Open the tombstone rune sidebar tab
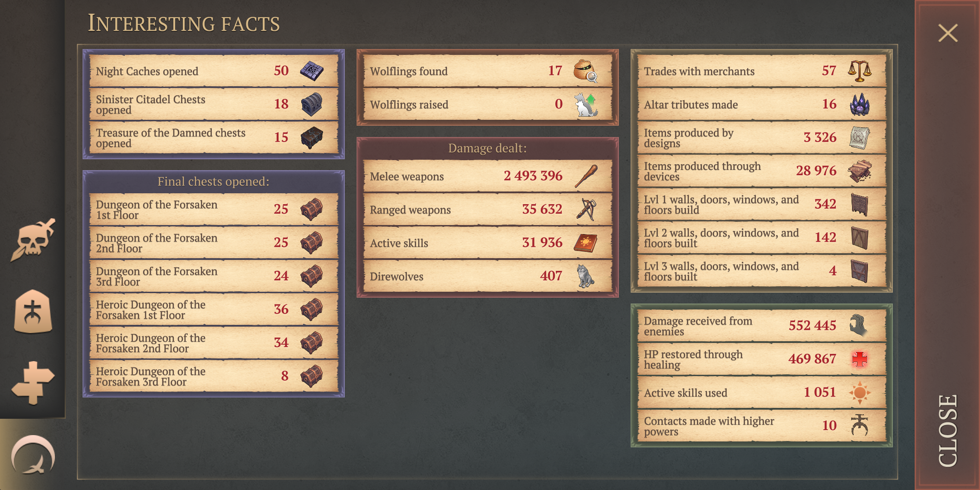Screen dimensions: 980x490 point(33,311)
